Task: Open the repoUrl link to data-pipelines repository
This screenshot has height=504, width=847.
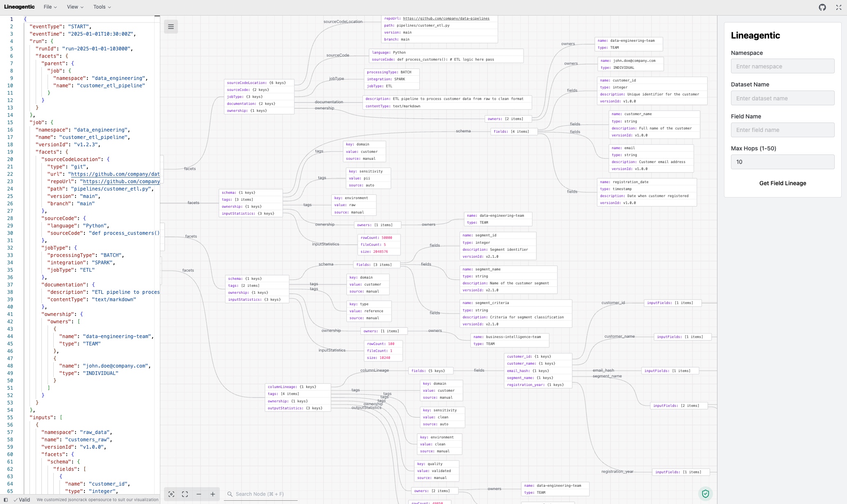Action: click(x=446, y=18)
